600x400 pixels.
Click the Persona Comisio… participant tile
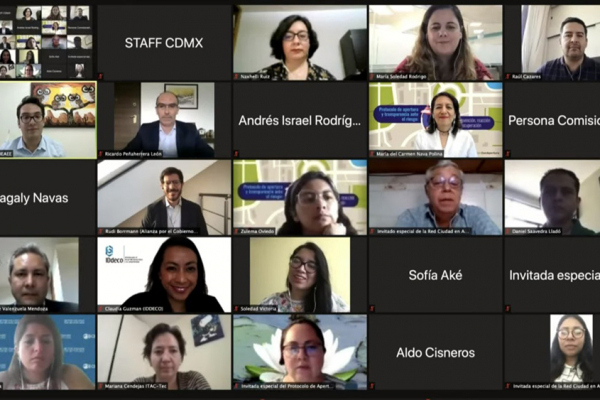552,120
